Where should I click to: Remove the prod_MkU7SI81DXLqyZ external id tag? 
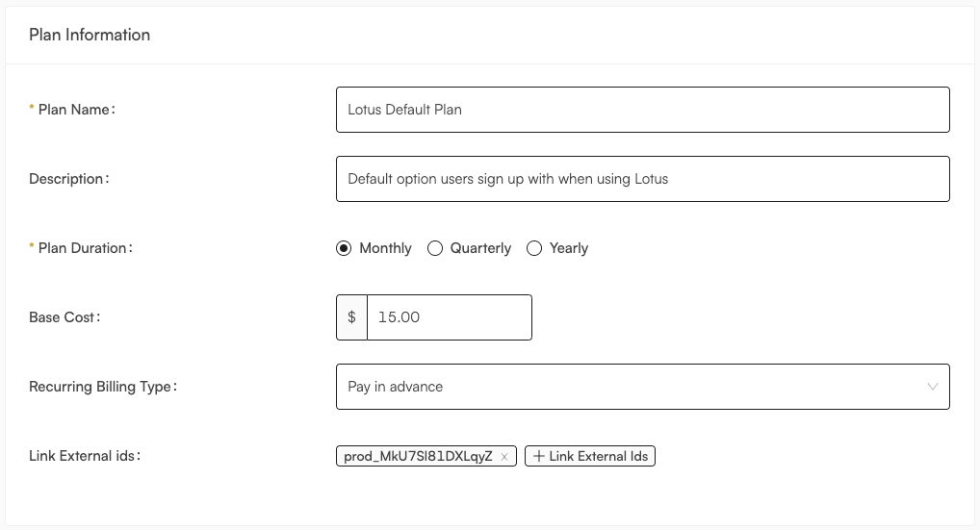[x=504, y=457]
